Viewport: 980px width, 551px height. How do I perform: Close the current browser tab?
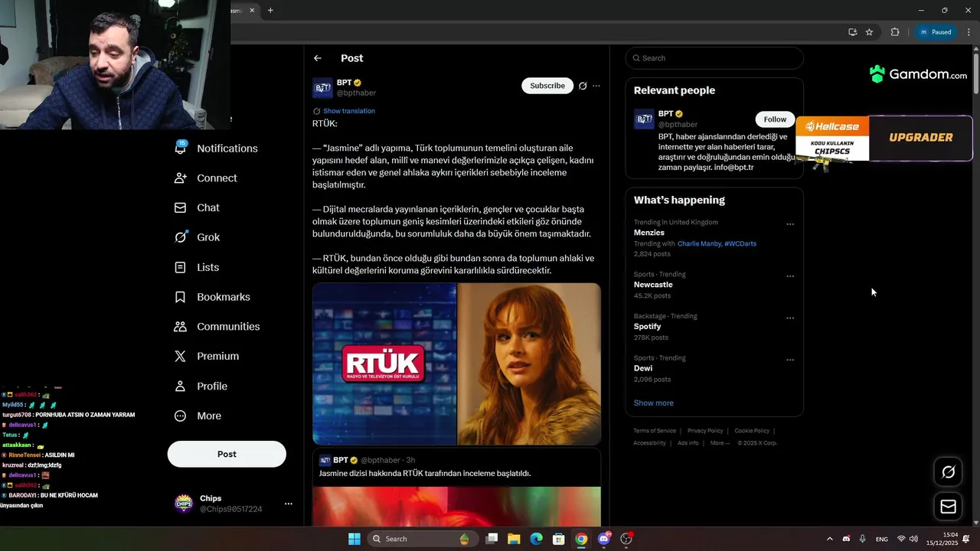pyautogui.click(x=251, y=10)
